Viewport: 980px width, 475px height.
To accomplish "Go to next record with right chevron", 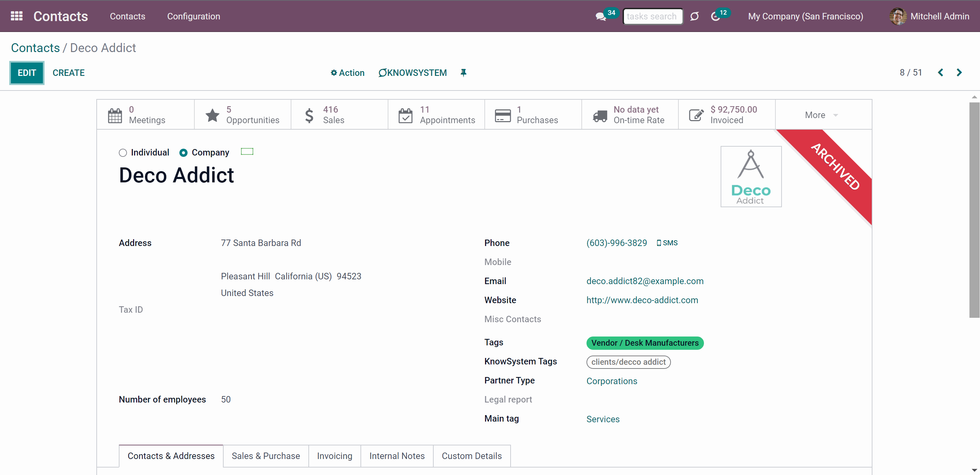I will coord(959,72).
